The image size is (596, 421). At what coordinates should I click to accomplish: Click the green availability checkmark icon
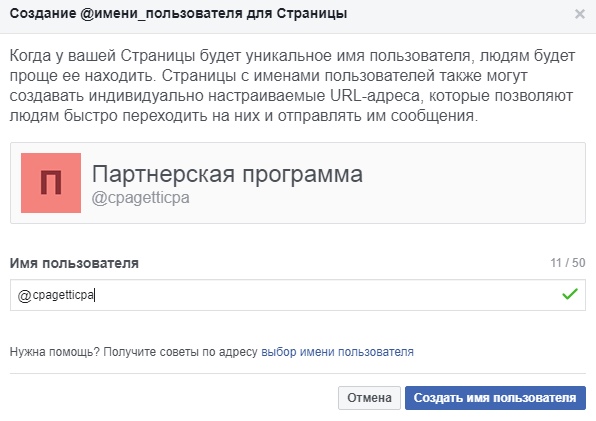(570, 294)
